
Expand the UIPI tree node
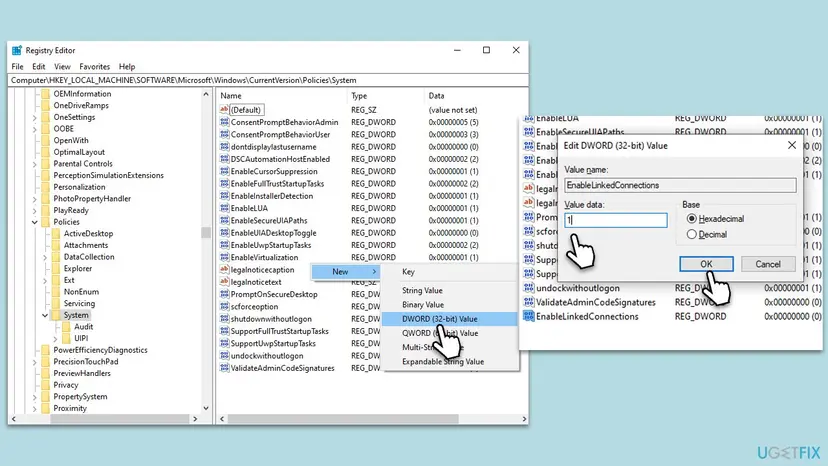coord(56,338)
